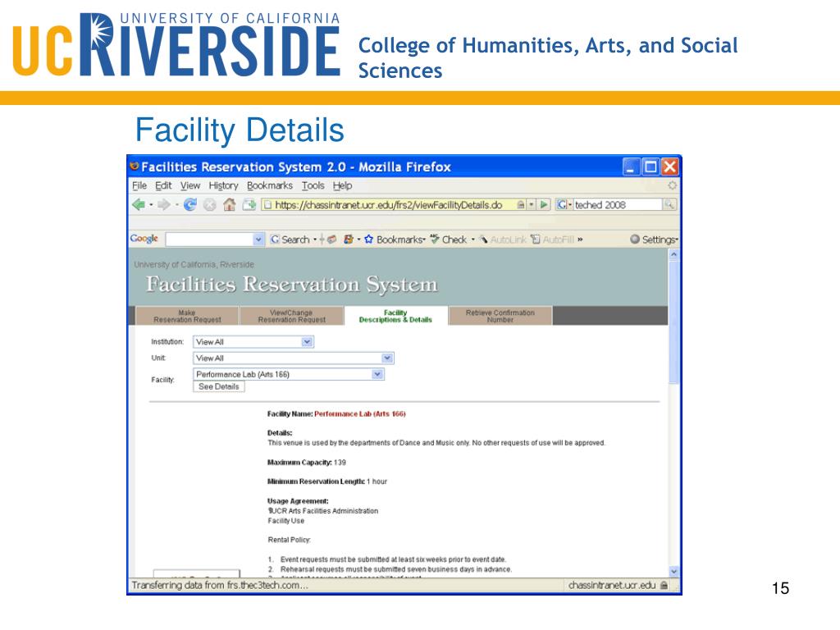
Task: Click the 'Performance Lab (Arts 166)' facility name text
Action: pos(360,413)
